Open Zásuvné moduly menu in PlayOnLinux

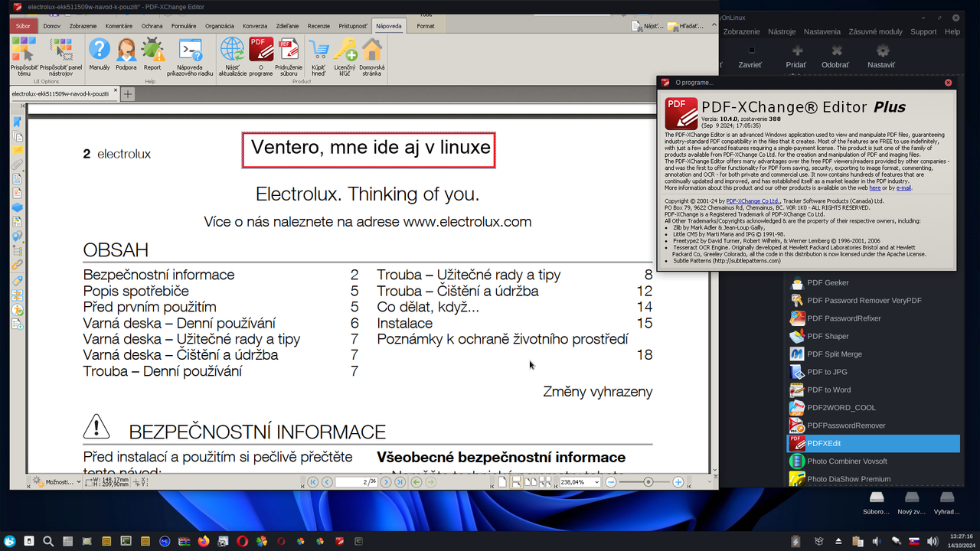[875, 31]
